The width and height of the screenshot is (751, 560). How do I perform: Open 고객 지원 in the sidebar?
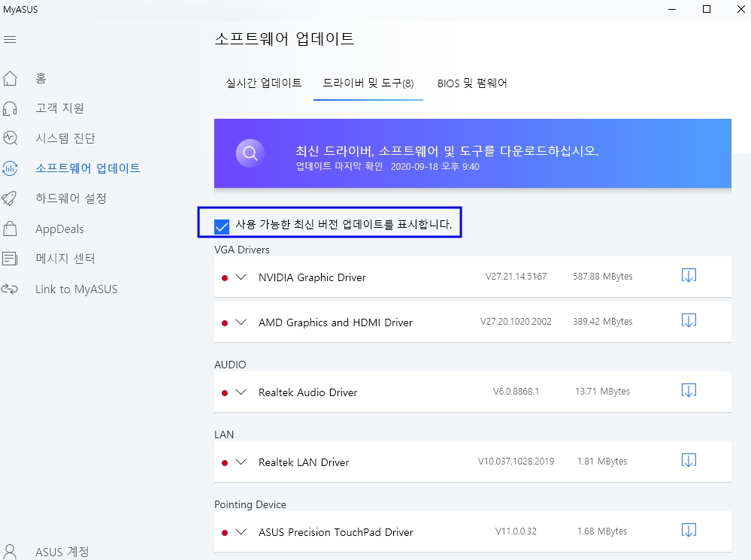(x=60, y=108)
